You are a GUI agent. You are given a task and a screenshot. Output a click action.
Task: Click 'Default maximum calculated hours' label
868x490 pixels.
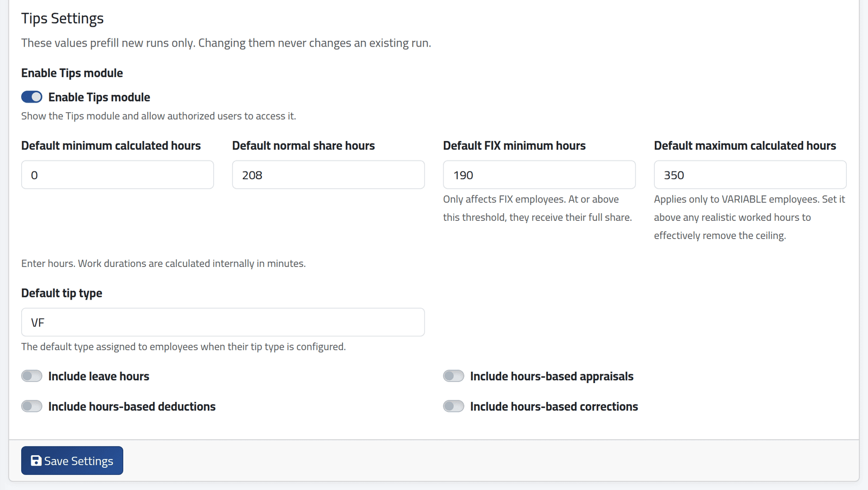pos(745,145)
